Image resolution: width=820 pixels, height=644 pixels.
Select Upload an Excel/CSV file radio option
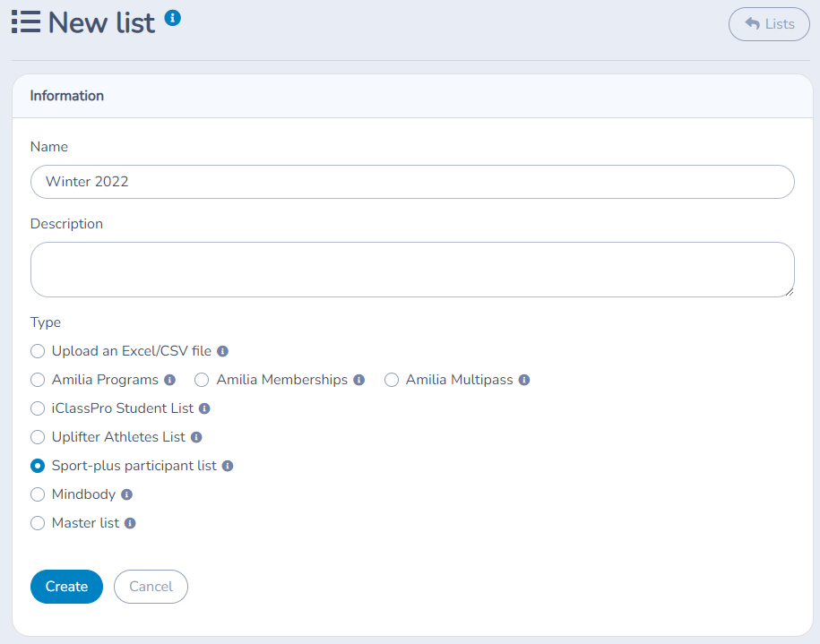click(x=38, y=351)
